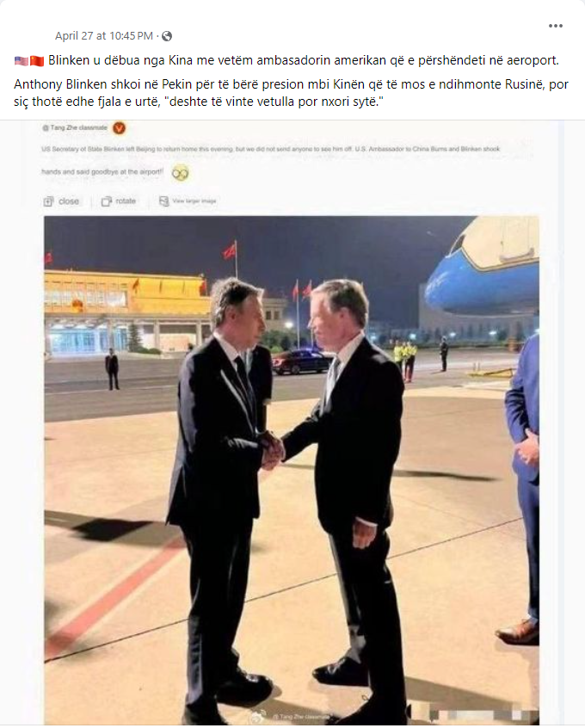Click the @Tang Zhe classmate username
585x728 pixels.
pyautogui.click(x=75, y=127)
